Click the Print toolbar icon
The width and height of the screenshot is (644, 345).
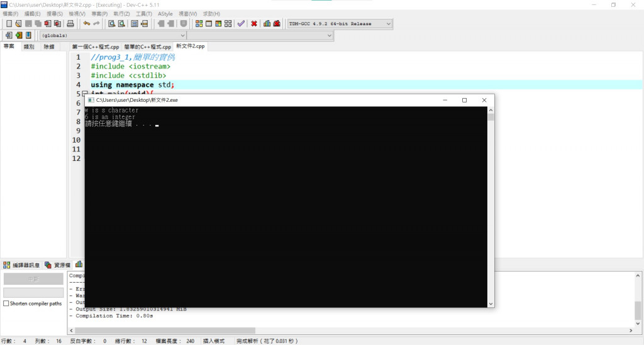(x=70, y=24)
